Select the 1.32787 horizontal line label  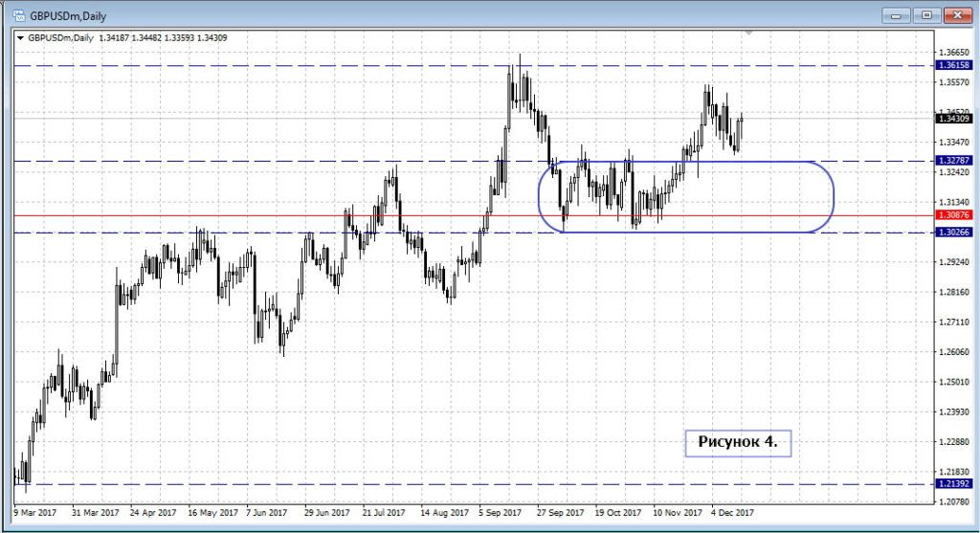pos(955,161)
